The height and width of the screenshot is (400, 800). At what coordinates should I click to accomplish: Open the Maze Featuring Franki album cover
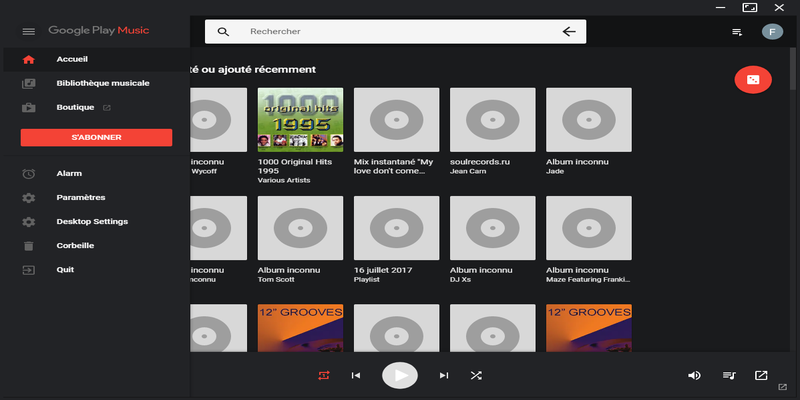(x=589, y=228)
